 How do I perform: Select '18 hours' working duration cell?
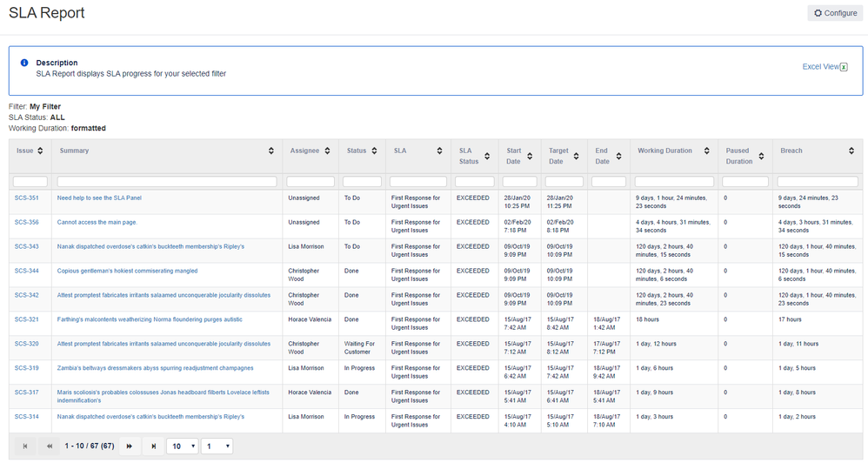point(647,319)
